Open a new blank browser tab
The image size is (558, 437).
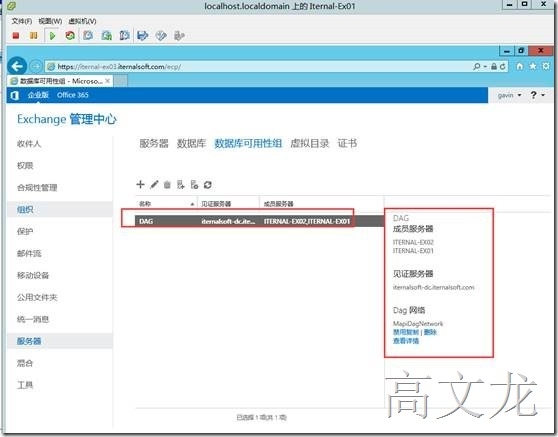pos(120,81)
